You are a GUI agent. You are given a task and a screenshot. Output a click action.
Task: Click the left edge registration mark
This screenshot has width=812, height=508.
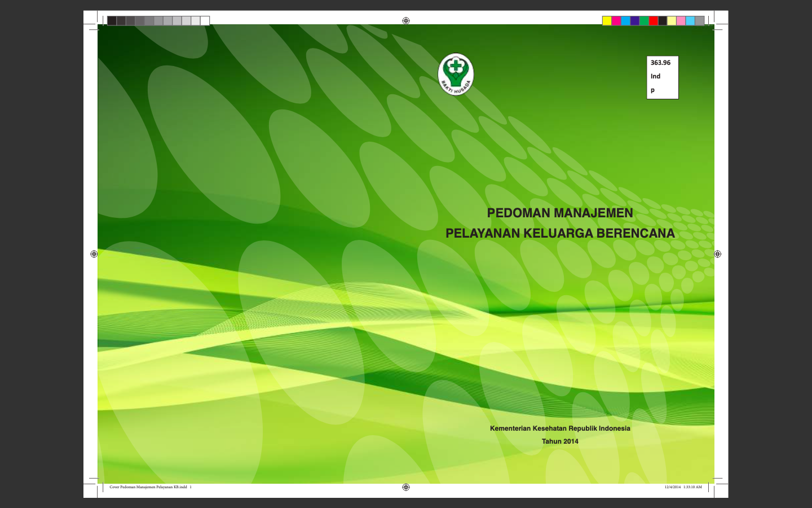94,254
